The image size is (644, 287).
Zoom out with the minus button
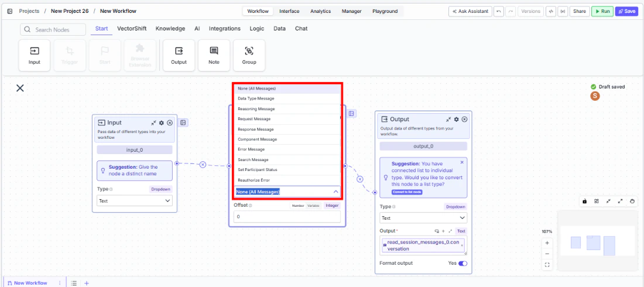pyautogui.click(x=547, y=254)
